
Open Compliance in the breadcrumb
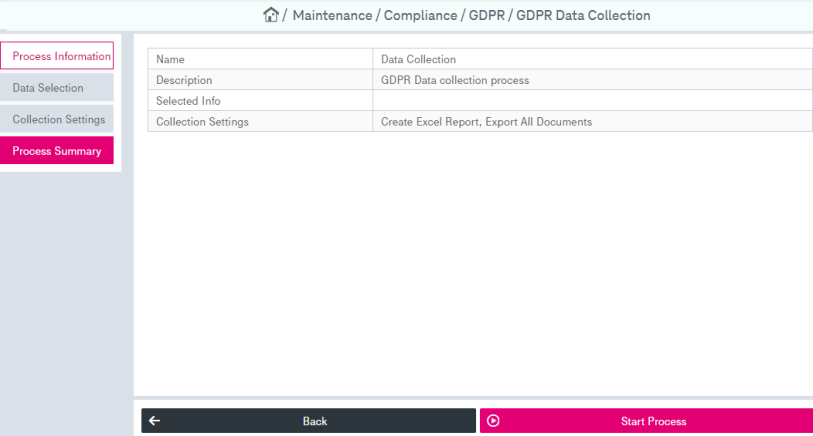coord(420,16)
